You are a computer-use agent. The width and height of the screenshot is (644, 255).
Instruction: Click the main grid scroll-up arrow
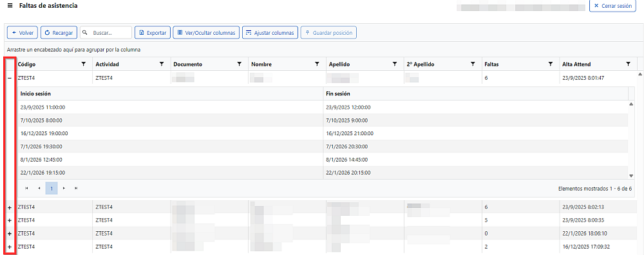point(639,74)
